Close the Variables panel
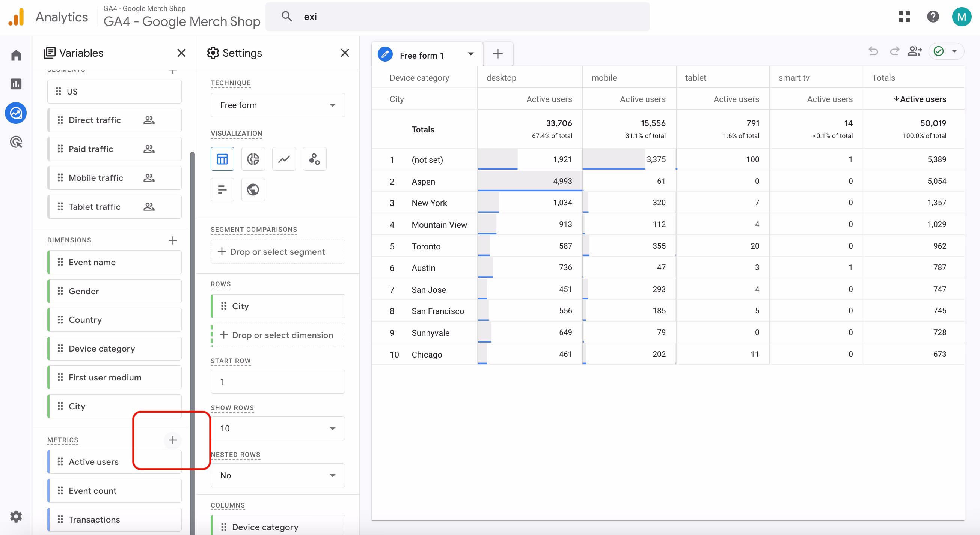The width and height of the screenshot is (980, 535). pyautogui.click(x=181, y=53)
